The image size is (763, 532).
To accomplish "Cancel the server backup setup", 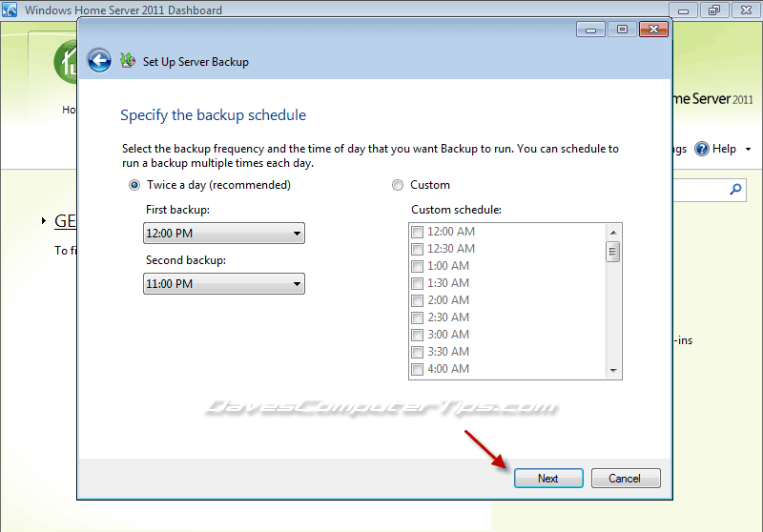I will [x=626, y=479].
